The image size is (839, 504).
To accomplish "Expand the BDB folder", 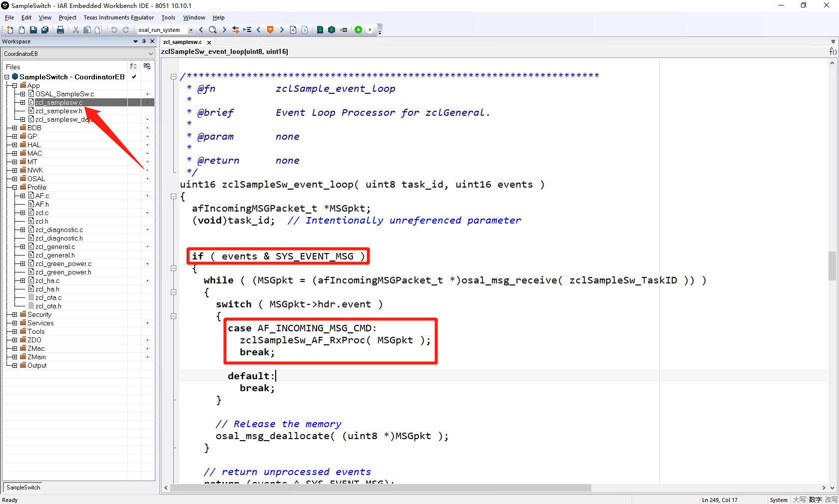I will (14, 128).
